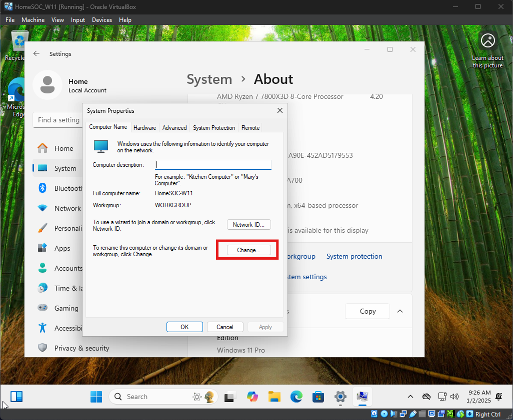The image size is (513, 420).
Task: Switch to the Remote tab
Action: tap(250, 128)
